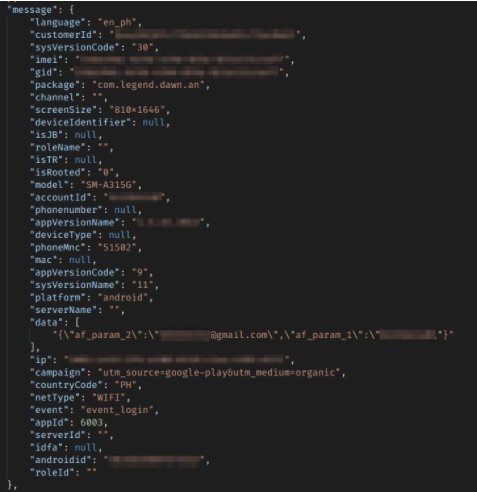Select the utm_source campaign value

click(219, 373)
